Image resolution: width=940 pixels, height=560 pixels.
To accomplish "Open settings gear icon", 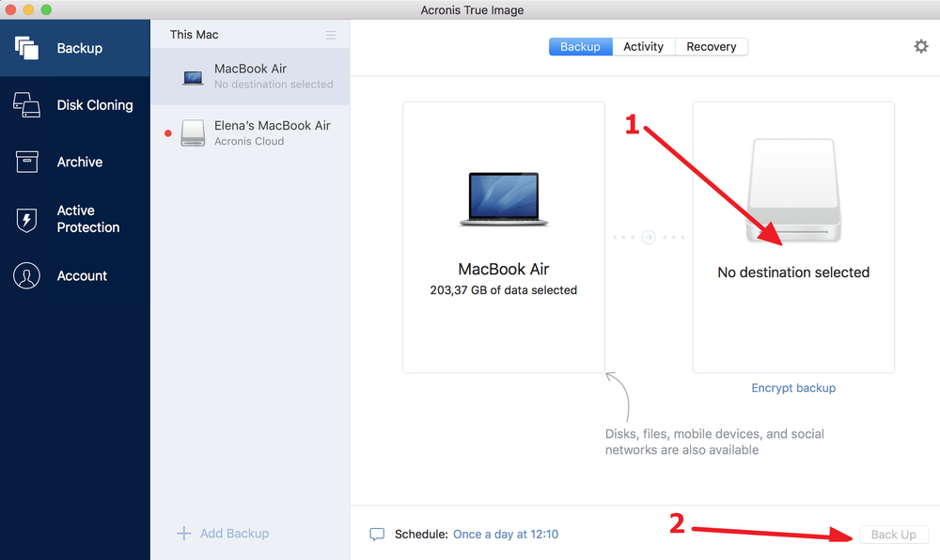I will (x=921, y=46).
